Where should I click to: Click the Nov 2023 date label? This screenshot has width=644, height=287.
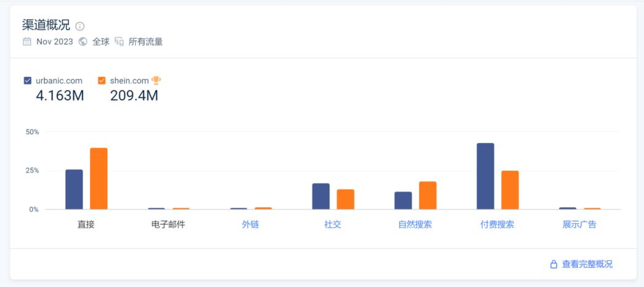pyautogui.click(x=55, y=42)
